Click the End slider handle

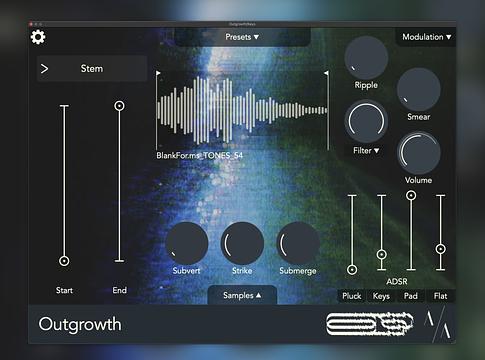pyautogui.click(x=119, y=106)
